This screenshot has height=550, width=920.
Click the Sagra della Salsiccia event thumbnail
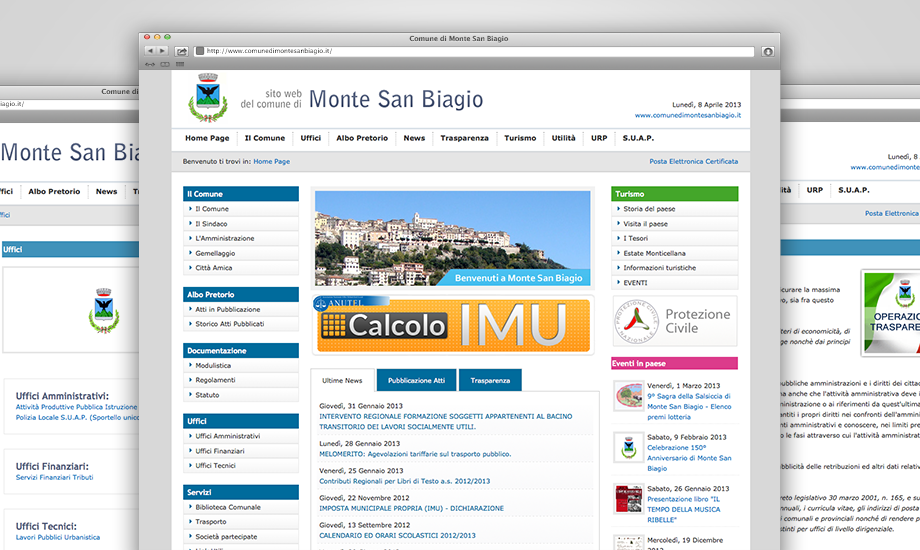628,396
